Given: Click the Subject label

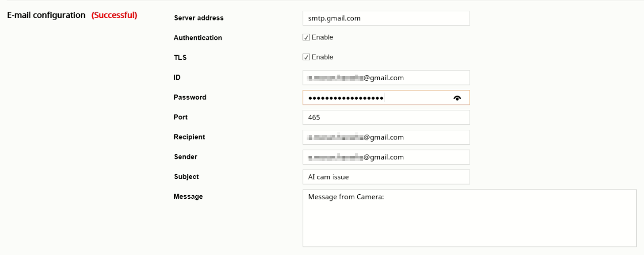Looking at the screenshot, I should pyautogui.click(x=187, y=177).
